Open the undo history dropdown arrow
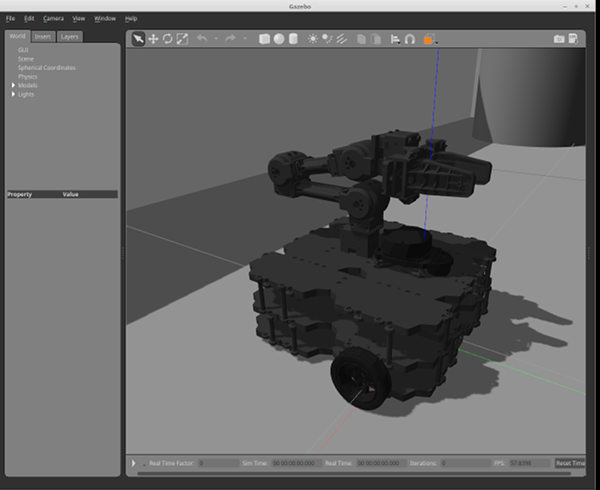Screen dimensions: 600x490 pyautogui.click(x=216, y=39)
